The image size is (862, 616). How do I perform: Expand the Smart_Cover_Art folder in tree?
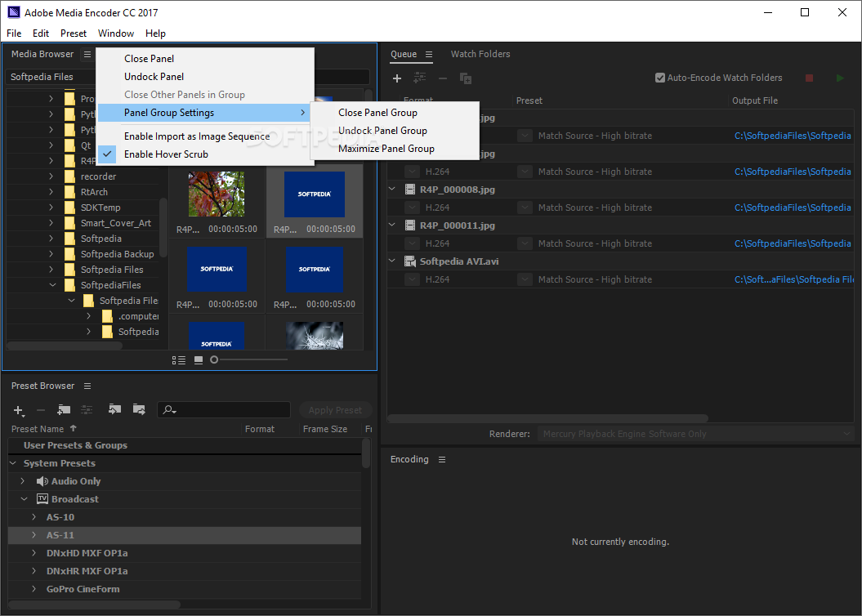(51, 222)
